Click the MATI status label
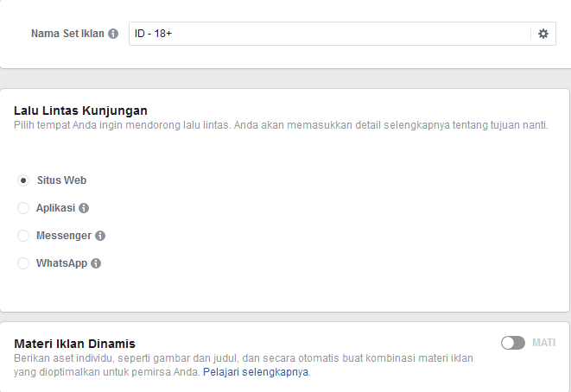 [x=543, y=343]
